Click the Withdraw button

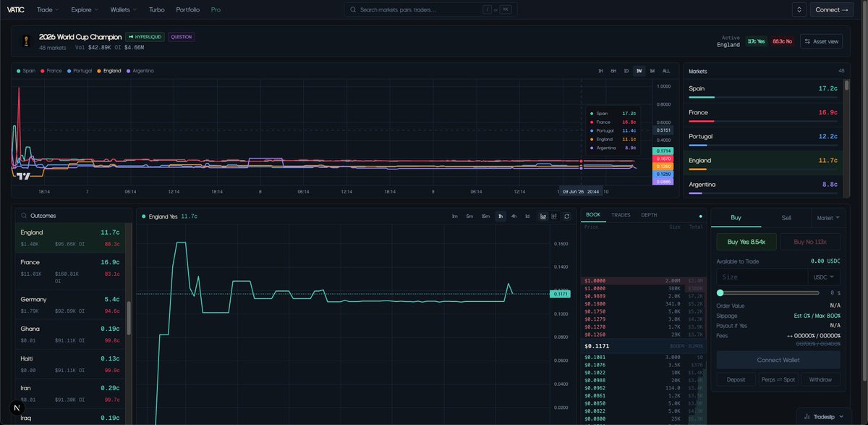coord(821,379)
